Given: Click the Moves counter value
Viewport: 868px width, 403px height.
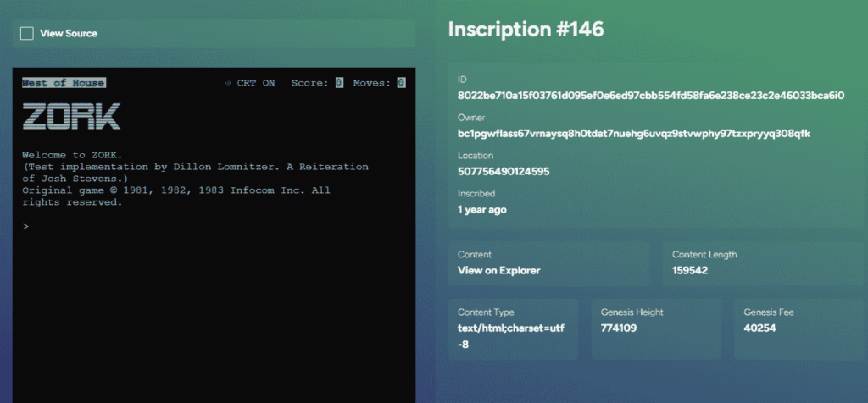Looking at the screenshot, I should (x=401, y=83).
